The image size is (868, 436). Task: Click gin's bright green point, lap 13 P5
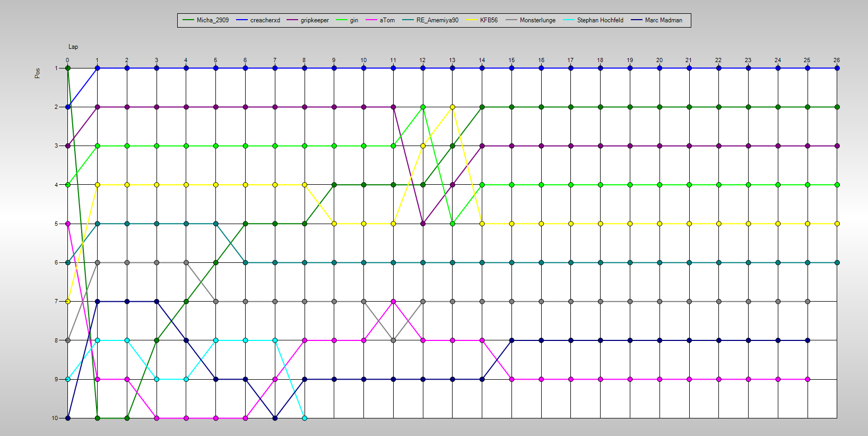[x=453, y=224]
